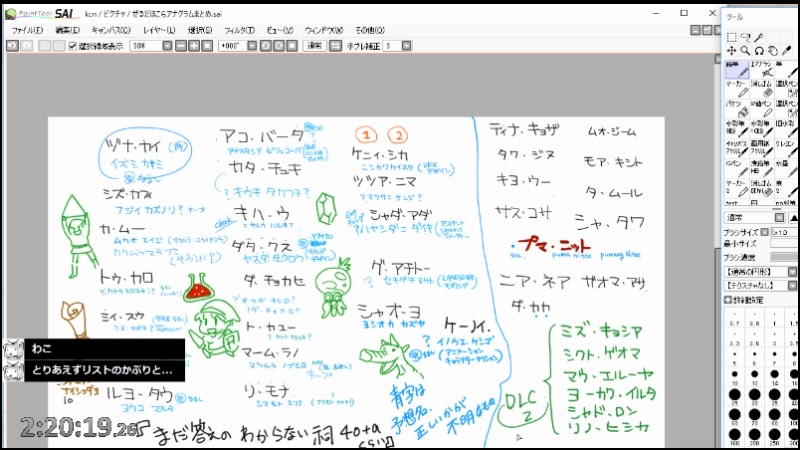
Task: Toggle the 選択領域表示 checkbox
Action: pos(72,46)
